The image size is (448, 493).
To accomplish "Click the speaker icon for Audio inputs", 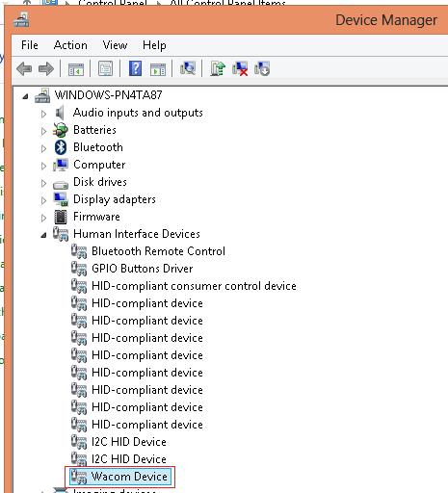I will [x=60, y=113].
